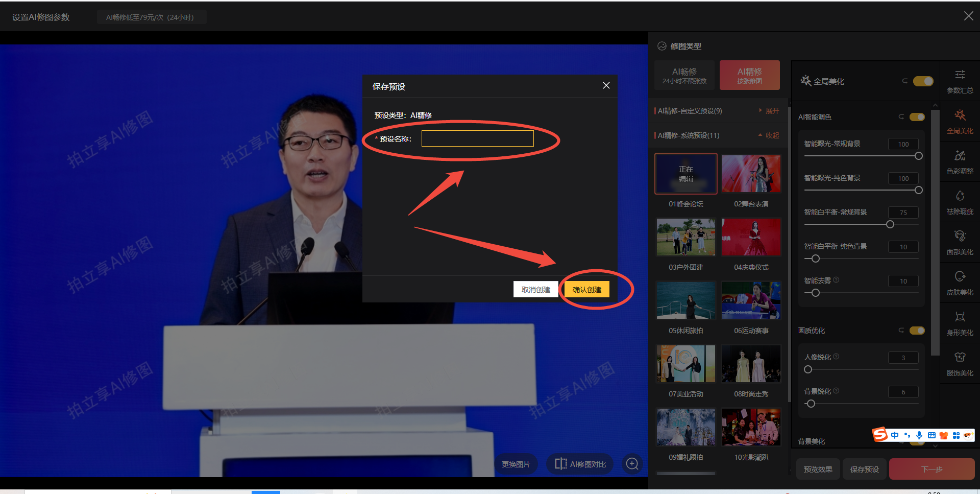Click the 取消创建 cancel button
The image size is (980, 494).
tap(535, 289)
